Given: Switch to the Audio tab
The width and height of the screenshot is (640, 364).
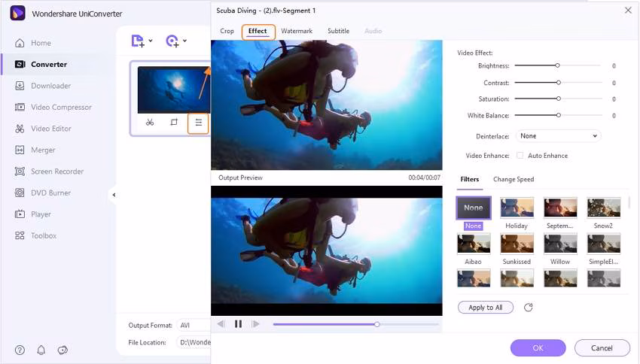Looking at the screenshot, I should [373, 31].
